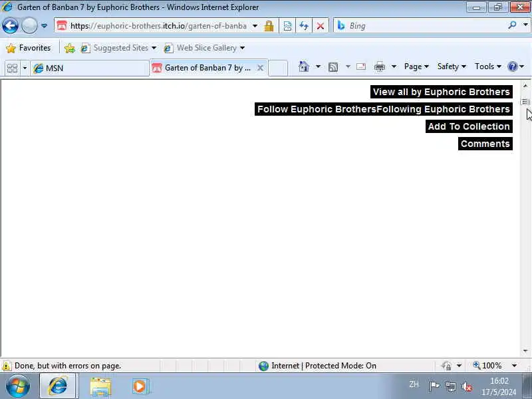Click the Back navigation arrow

pyautogui.click(x=10, y=25)
